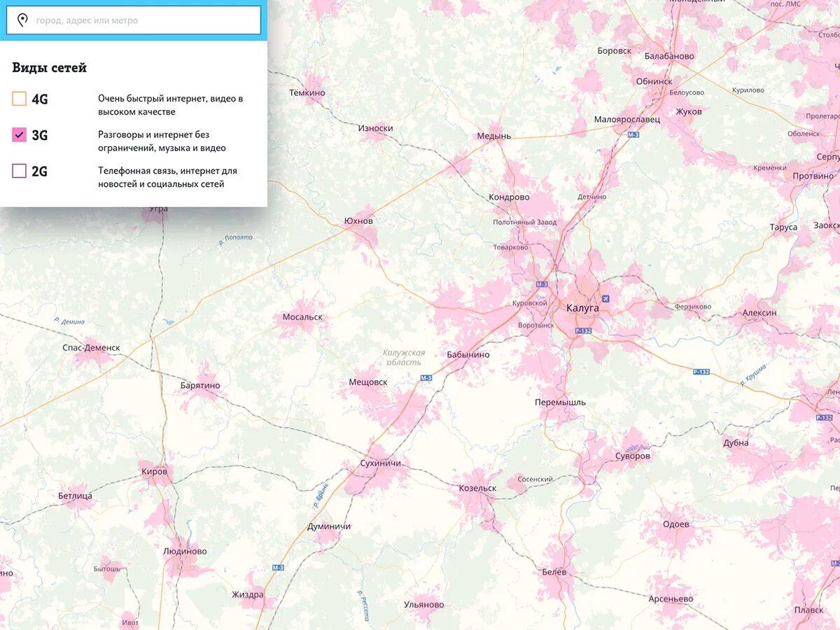Screen dimensions: 840x630
Task: Click the Ульяново label
Action: [x=424, y=605]
